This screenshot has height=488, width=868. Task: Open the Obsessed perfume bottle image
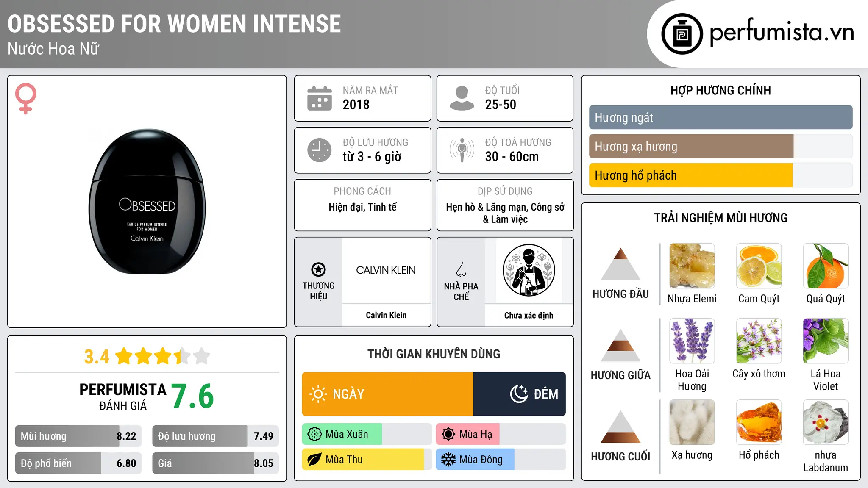click(147, 202)
